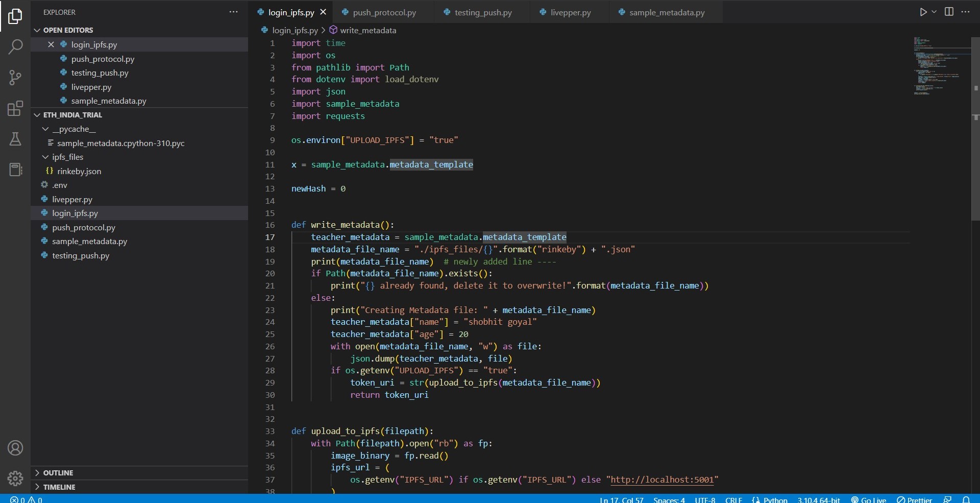Open Explorer Views and More Actions ellipsis
This screenshot has height=503, width=980.
pyautogui.click(x=233, y=12)
